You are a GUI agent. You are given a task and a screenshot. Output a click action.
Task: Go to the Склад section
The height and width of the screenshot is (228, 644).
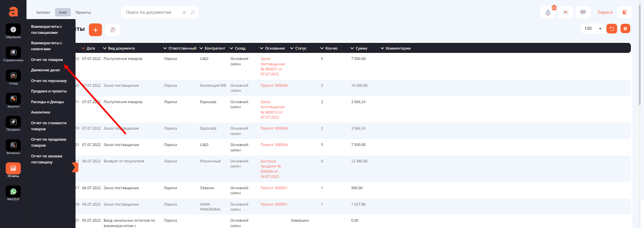13,77
